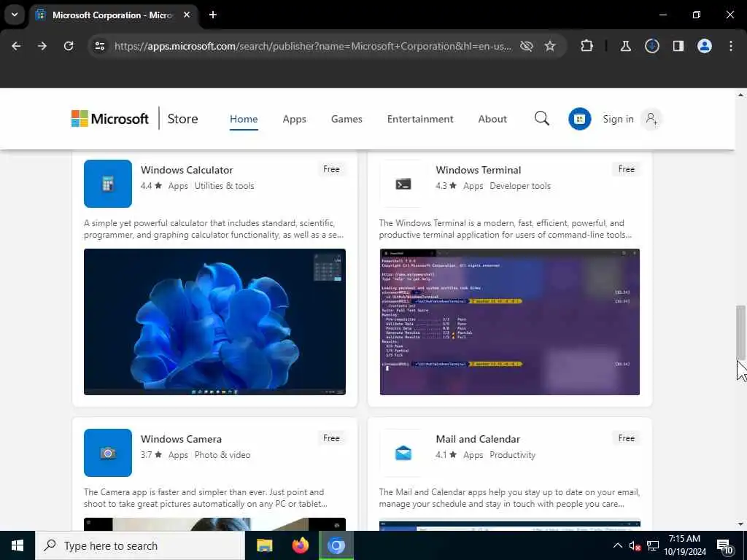This screenshot has height=560, width=747.
Task: Open the Chrome three-dot menu
Action: pos(731,46)
